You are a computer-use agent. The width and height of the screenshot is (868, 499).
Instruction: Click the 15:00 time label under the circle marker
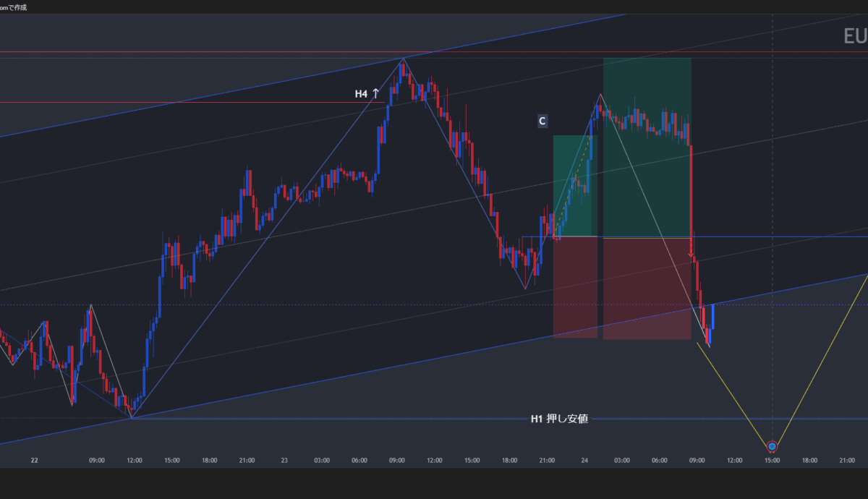point(772,460)
